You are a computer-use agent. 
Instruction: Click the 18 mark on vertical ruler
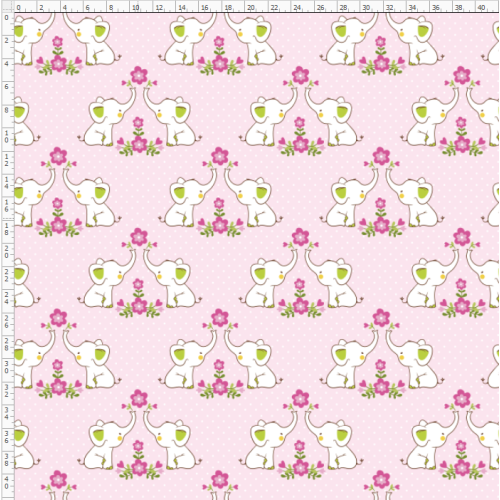click(6, 229)
